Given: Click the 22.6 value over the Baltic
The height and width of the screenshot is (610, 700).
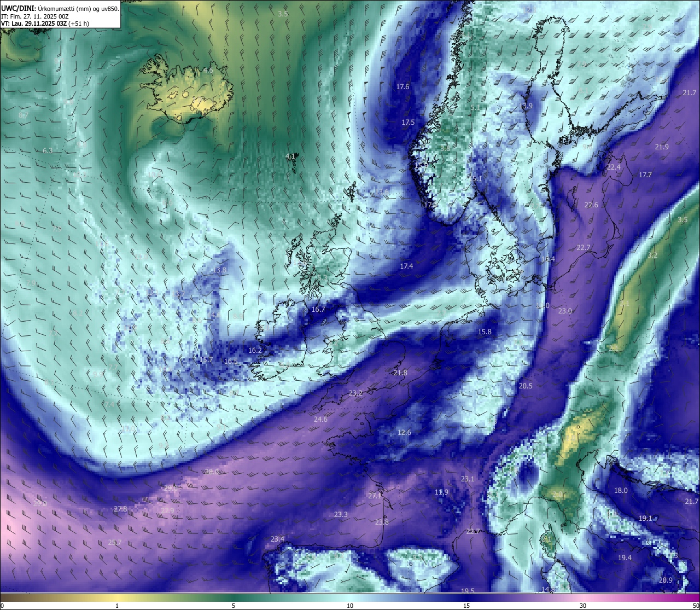Looking at the screenshot, I should coord(591,205).
